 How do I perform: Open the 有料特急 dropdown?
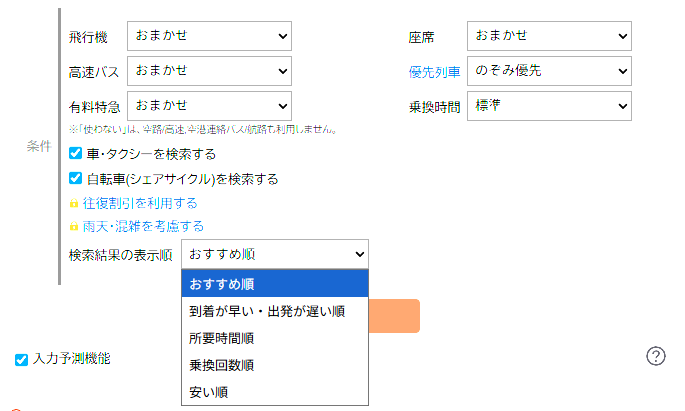(x=209, y=104)
